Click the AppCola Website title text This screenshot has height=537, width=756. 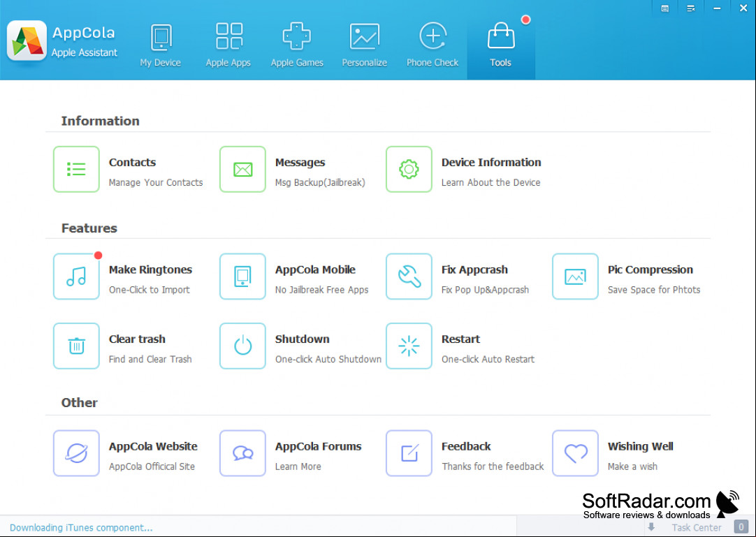click(x=153, y=447)
